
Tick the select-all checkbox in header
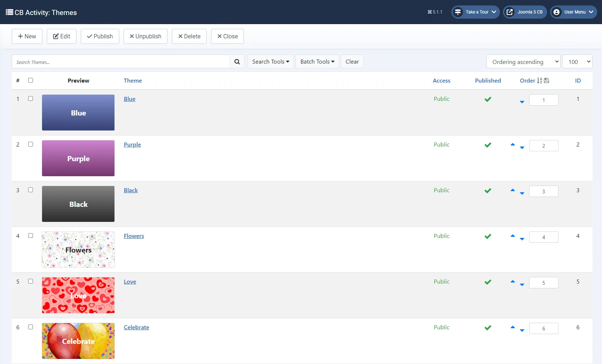(31, 80)
